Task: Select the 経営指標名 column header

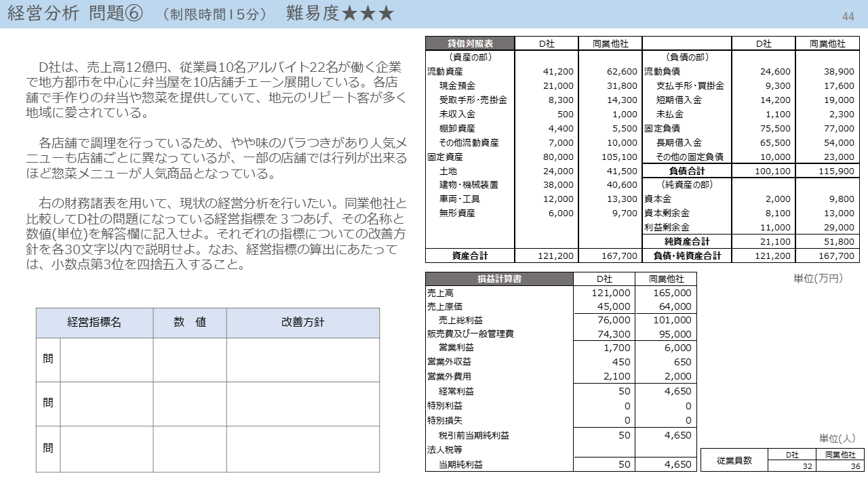Action: tap(94, 323)
